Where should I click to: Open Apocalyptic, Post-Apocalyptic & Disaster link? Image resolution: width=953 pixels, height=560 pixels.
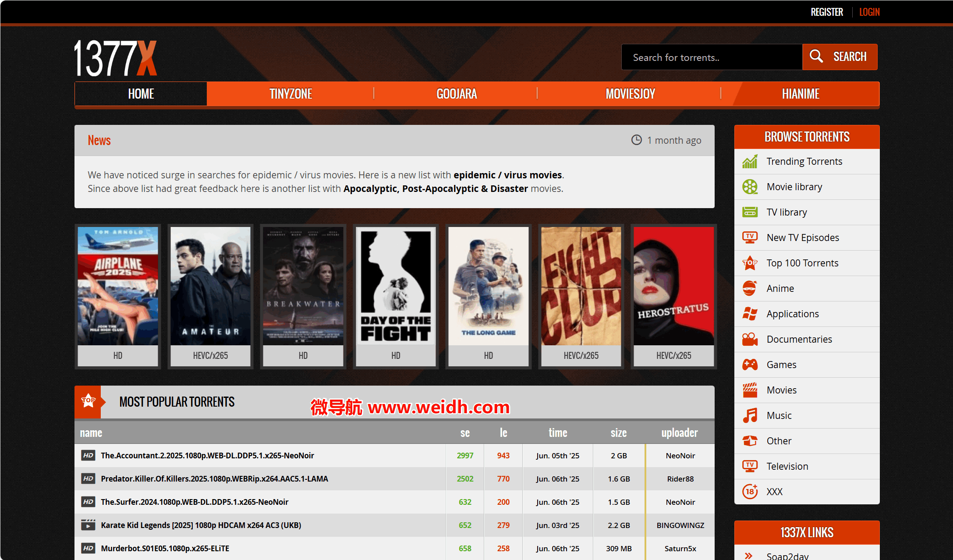(x=436, y=189)
